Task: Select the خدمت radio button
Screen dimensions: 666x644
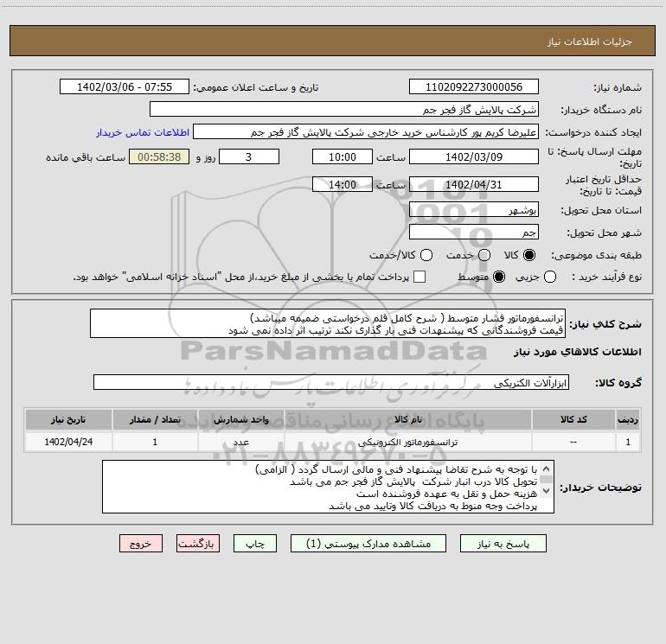Action: [x=484, y=255]
